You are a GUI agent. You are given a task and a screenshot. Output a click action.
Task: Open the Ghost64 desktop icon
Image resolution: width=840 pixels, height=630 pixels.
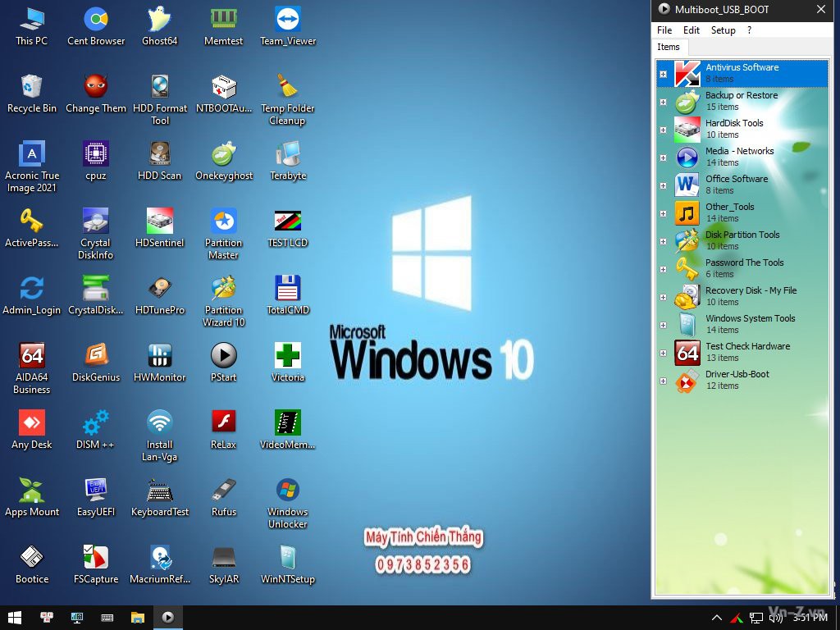[160, 25]
